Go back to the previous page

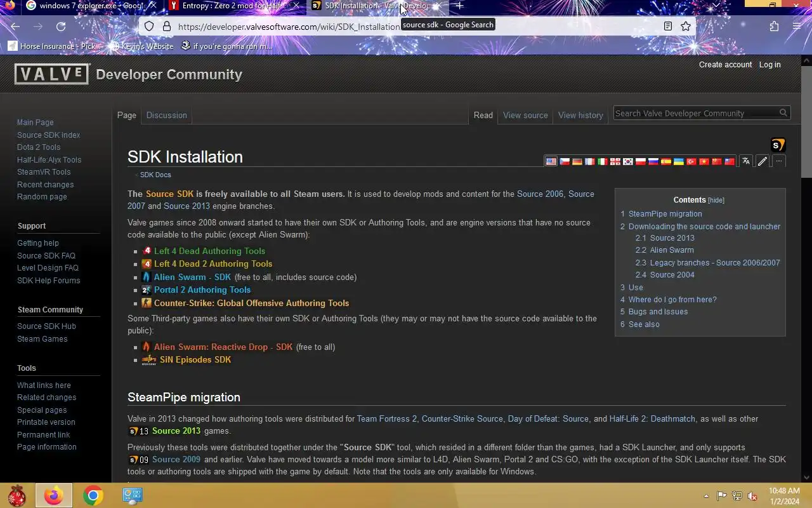click(x=15, y=27)
